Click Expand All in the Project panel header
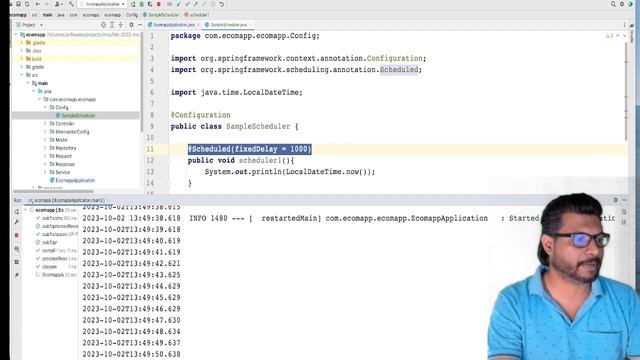The width and height of the screenshot is (640, 360). point(112,25)
